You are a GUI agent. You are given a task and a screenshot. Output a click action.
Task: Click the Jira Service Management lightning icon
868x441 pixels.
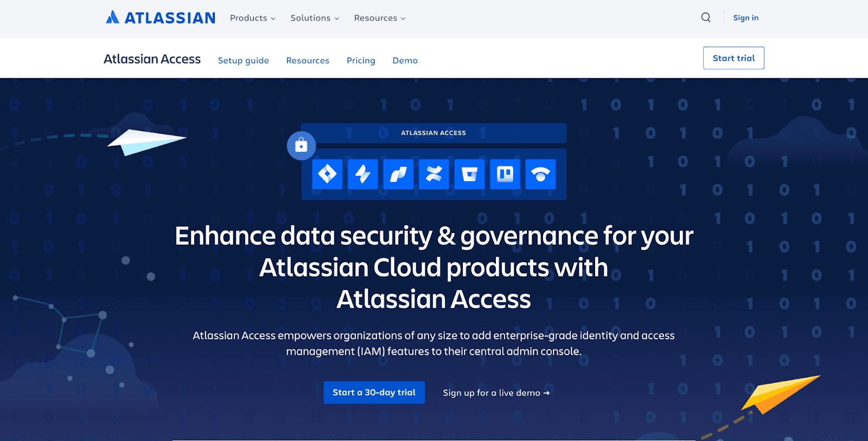click(x=362, y=174)
